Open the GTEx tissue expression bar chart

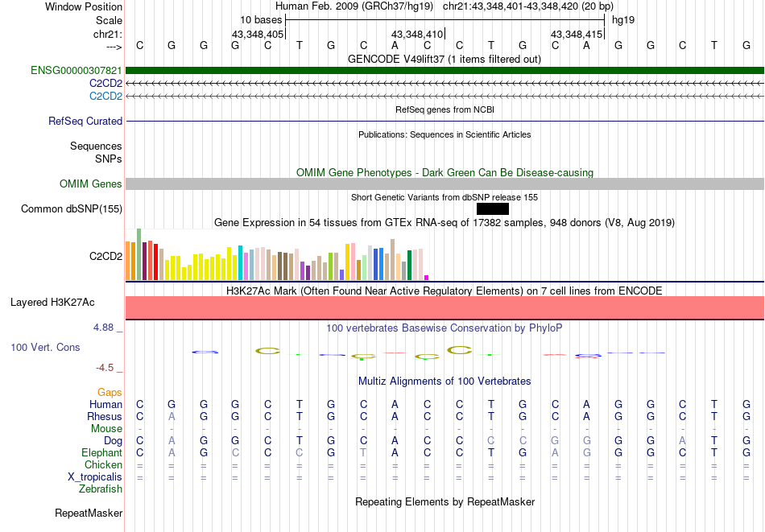pyautogui.click(x=277, y=254)
